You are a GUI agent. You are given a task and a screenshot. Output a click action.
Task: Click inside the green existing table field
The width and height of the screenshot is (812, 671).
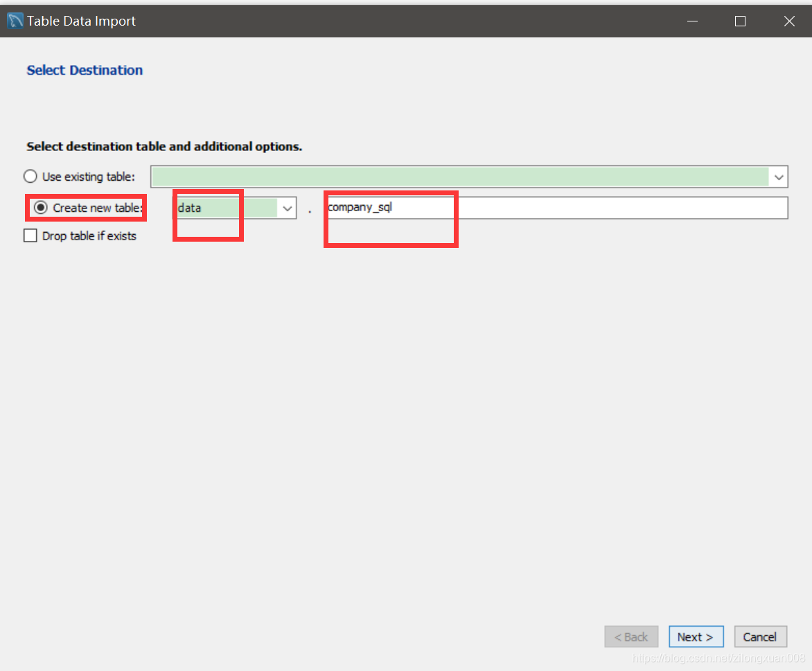(x=464, y=177)
